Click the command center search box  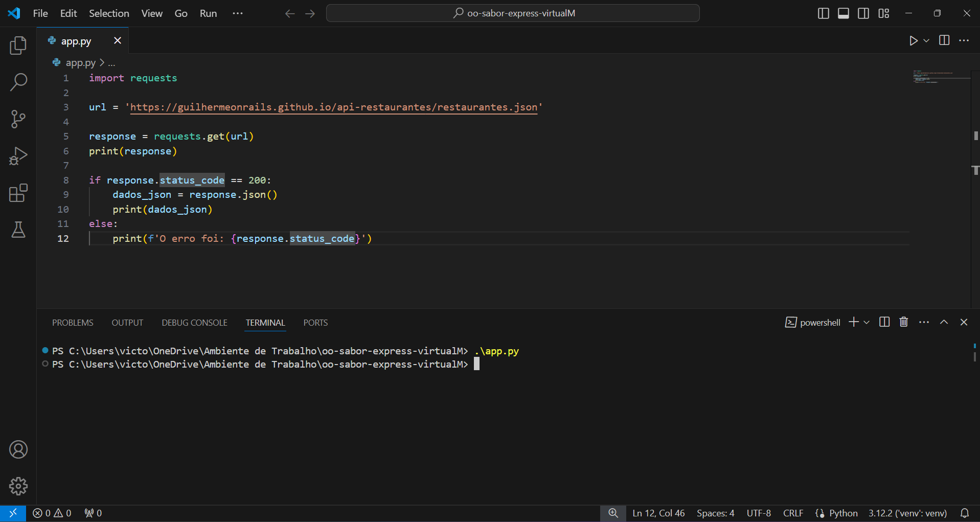point(513,13)
